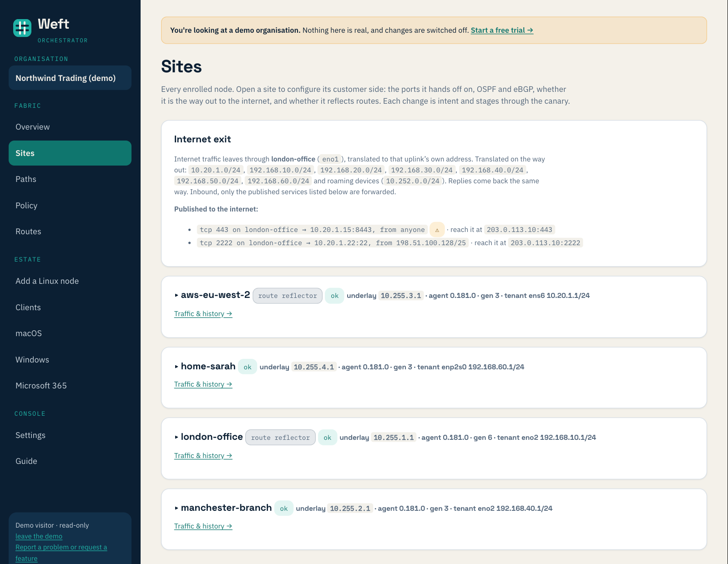Click the 203.0.113.10:2222 address
The width and height of the screenshot is (728, 564).
click(x=546, y=243)
